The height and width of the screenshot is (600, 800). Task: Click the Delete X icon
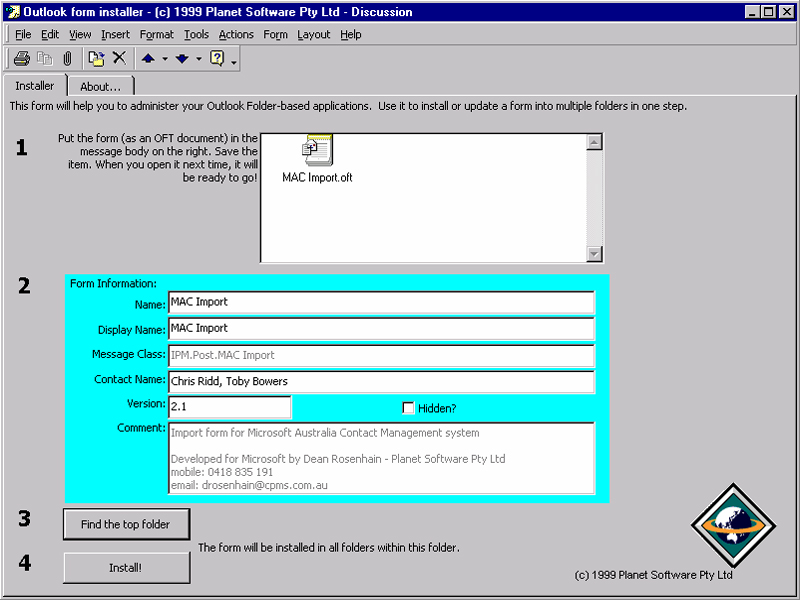point(119,58)
